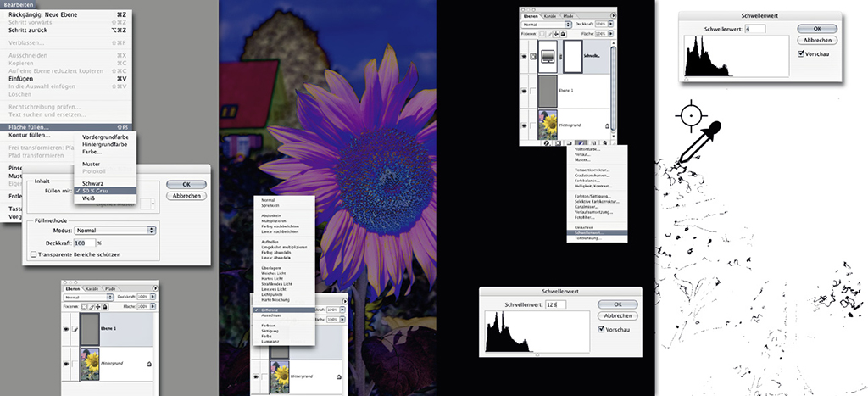
Task: Click the adjustment layer icon in the Layers panel footer
Action: pos(579,144)
